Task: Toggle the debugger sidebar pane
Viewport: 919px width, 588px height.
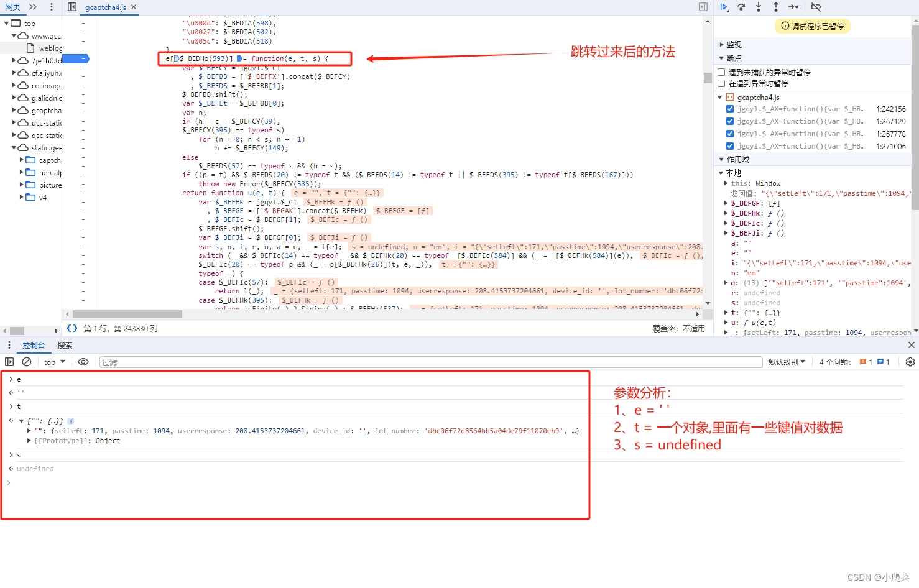Action: pos(703,7)
